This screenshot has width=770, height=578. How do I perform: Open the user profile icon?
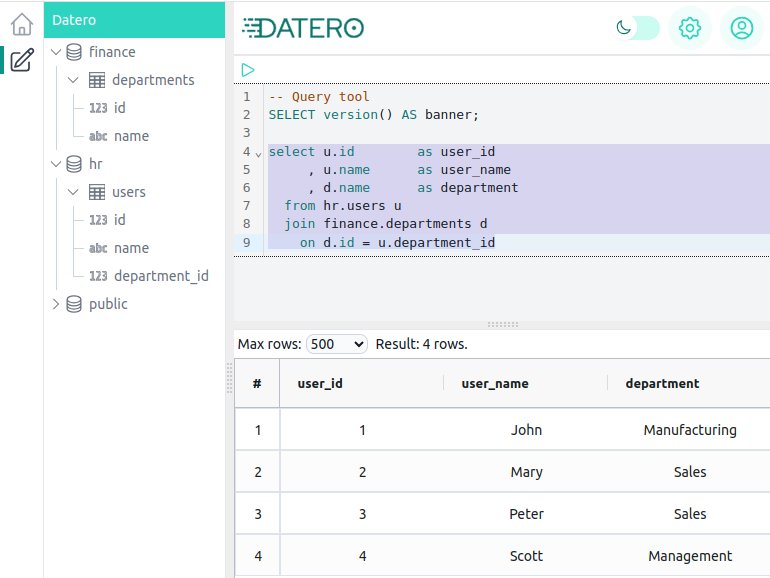pos(742,28)
